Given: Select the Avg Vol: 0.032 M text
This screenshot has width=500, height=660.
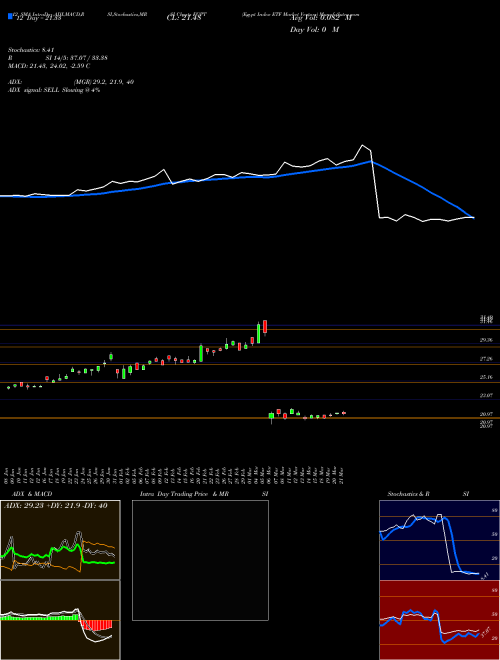Looking at the screenshot, I should click(320, 18).
